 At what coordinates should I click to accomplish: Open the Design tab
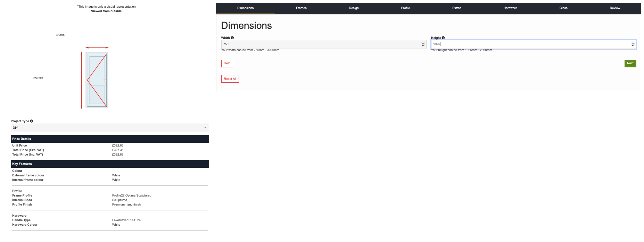(354, 8)
